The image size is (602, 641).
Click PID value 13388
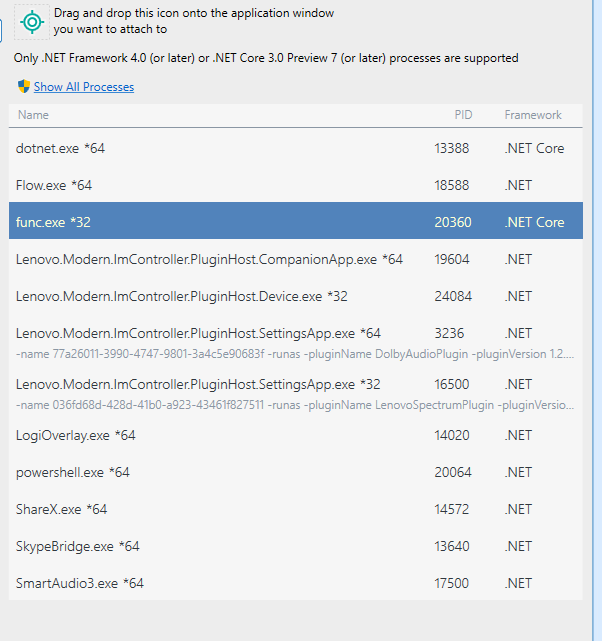click(452, 148)
